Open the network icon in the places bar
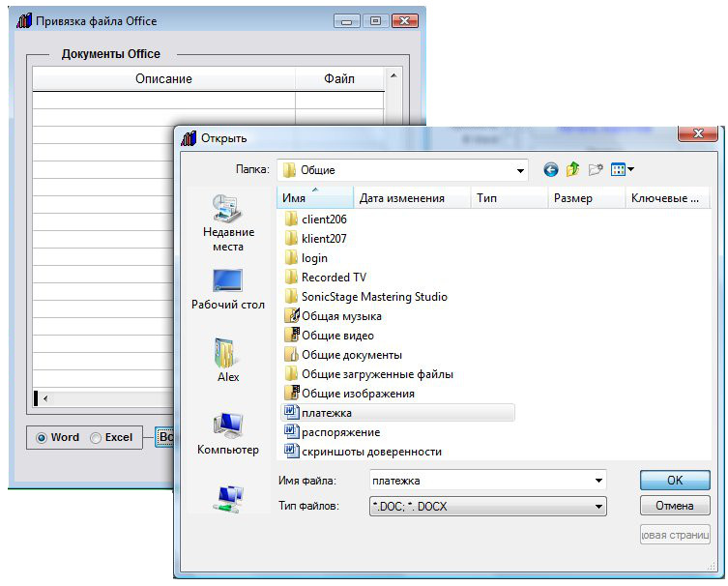This screenshot has width=728, height=586. tap(228, 499)
